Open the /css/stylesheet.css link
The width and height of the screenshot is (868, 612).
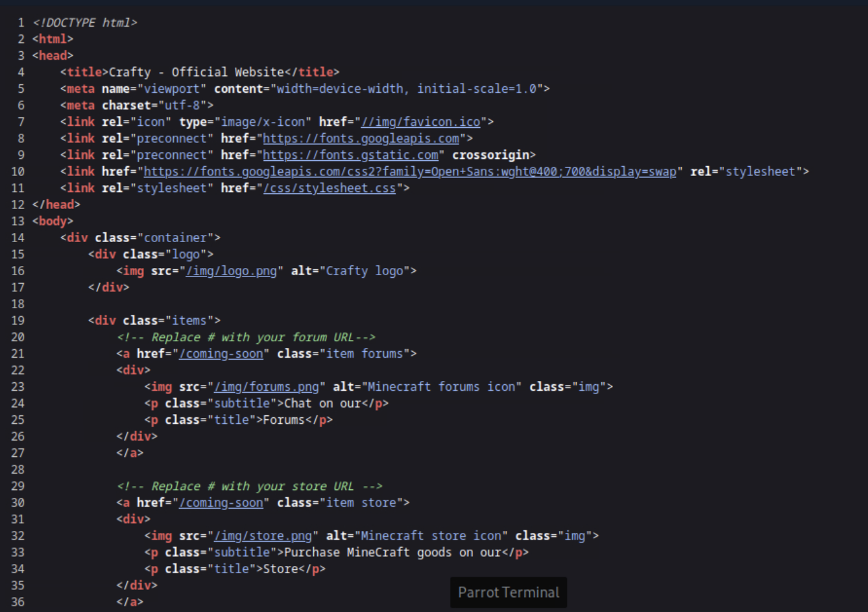point(329,188)
